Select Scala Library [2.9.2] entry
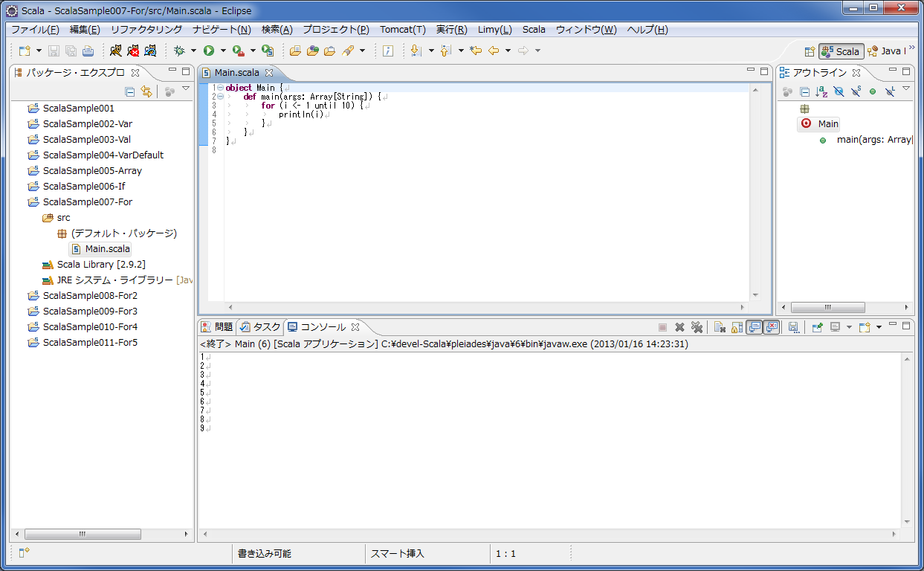This screenshot has width=924, height=571. pyautogui.click(x=94, y=264)
